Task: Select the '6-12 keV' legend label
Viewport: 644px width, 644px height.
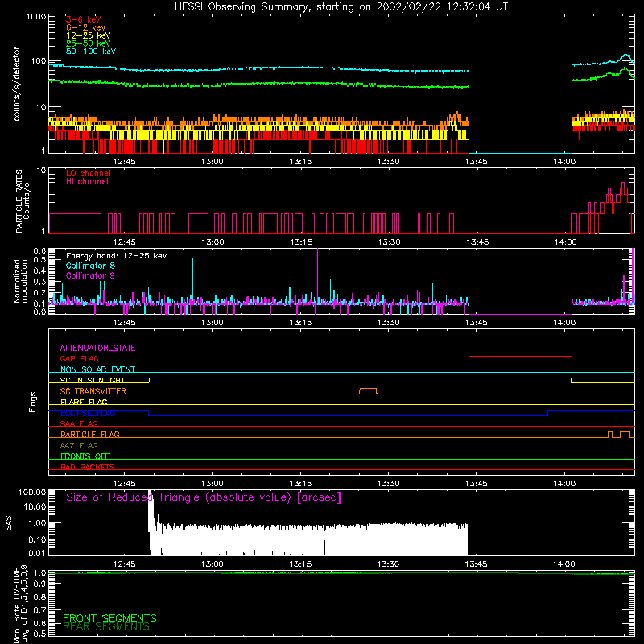Action: coord(86,27)
